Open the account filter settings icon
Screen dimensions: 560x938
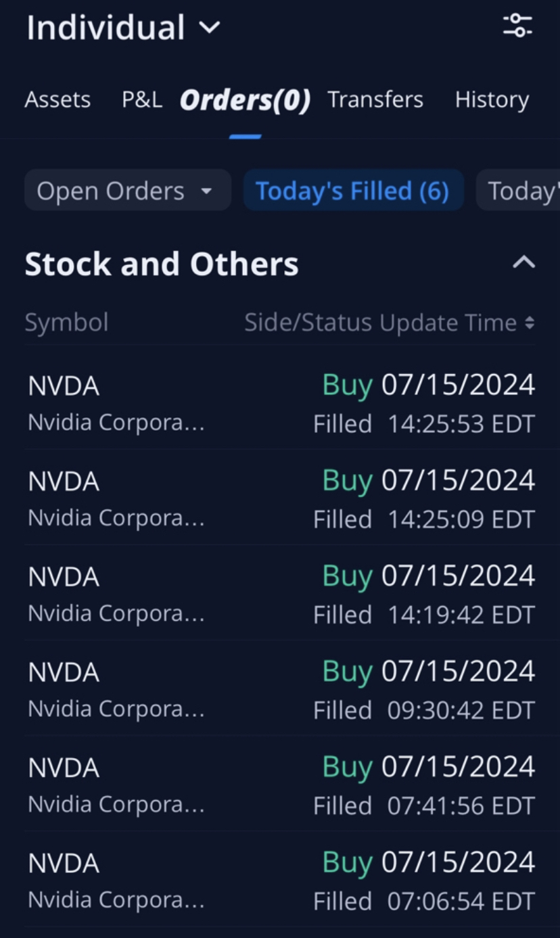pos(518,26)
